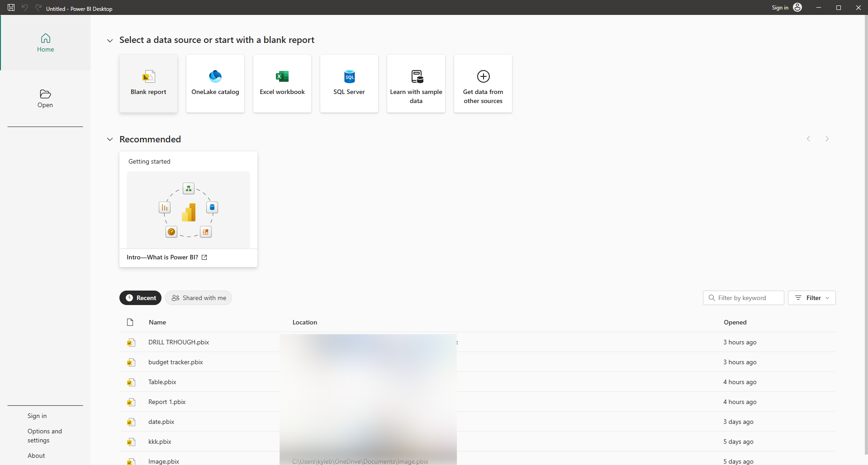The height and width of the screenshot is (465, 868).
Task: Click the file type column header icon
Action: 130,322
